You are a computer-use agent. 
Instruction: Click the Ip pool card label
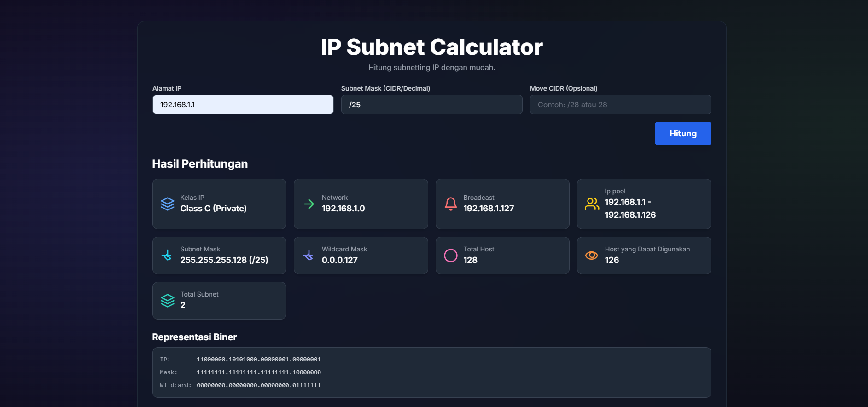tap(615, 191)
